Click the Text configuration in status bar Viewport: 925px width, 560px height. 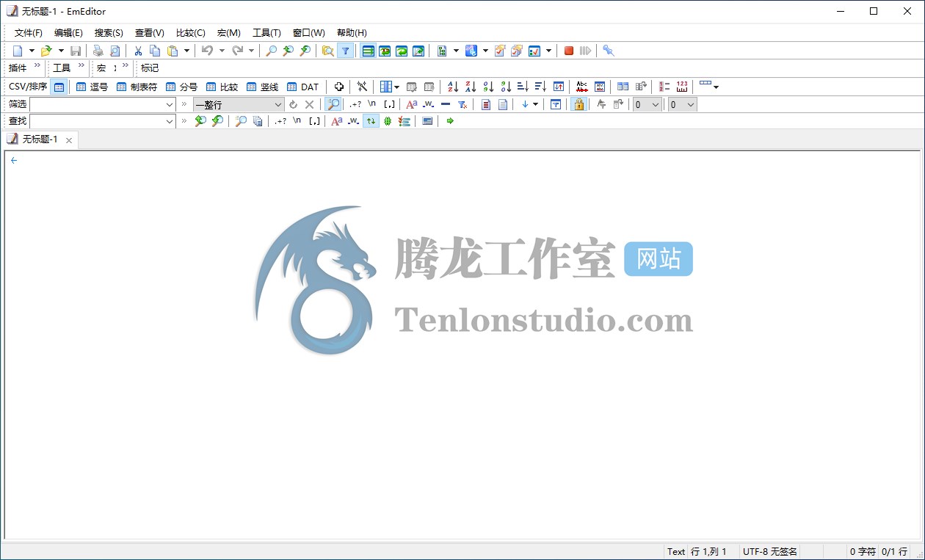pos(675,551)
